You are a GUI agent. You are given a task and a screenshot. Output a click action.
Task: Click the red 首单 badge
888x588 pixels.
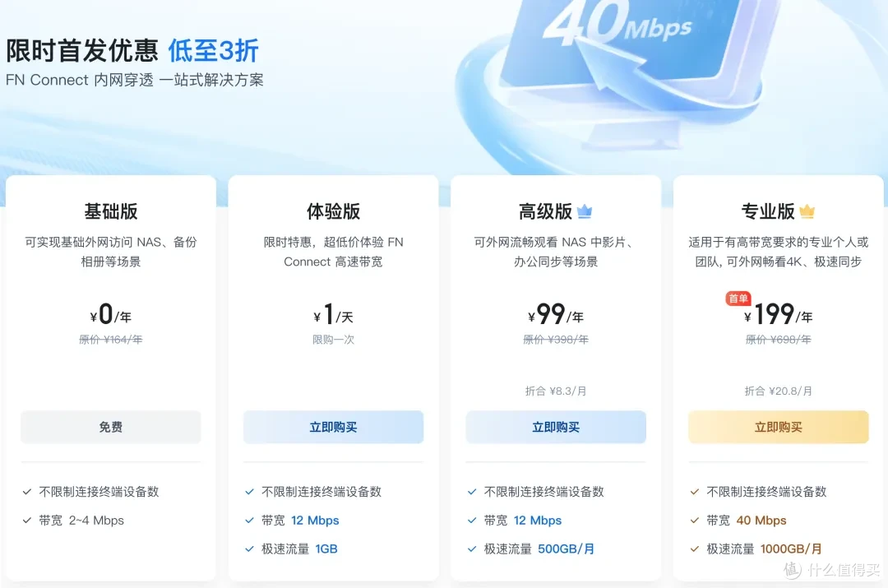[x=738, y=299]
